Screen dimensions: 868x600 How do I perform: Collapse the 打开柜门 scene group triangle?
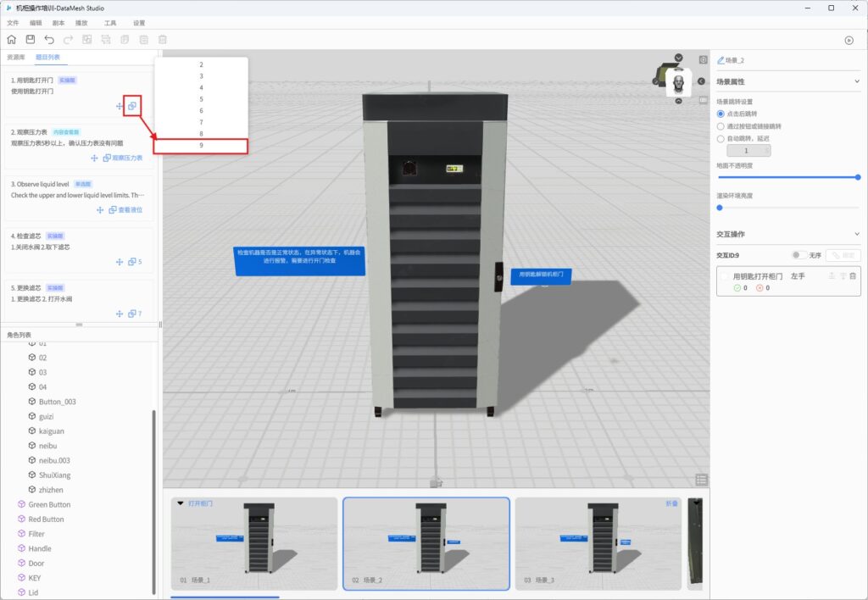pos(181,503)
